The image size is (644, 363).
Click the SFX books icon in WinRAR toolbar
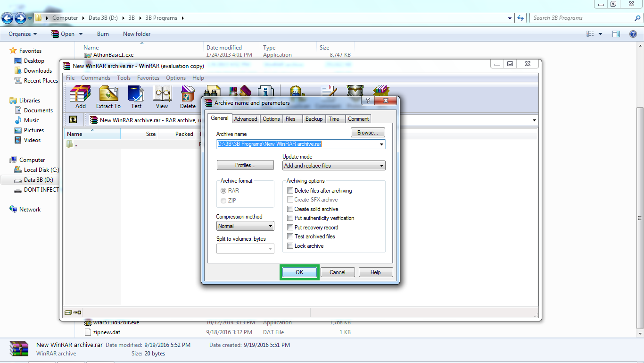[381, 91]
